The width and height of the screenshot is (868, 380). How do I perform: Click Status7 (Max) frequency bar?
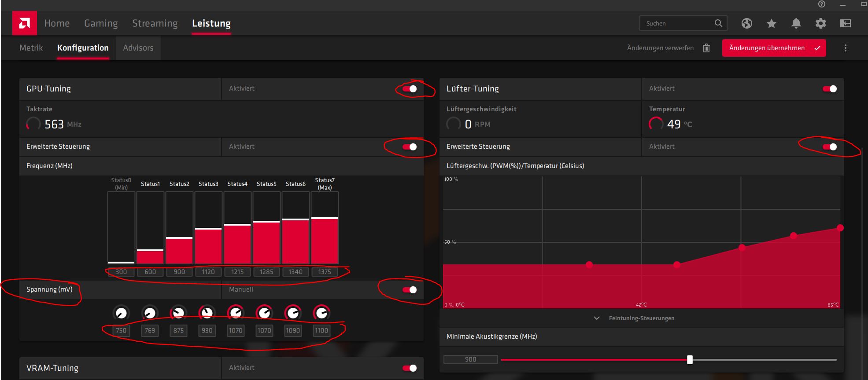pyautogui.click(x=325, y=228)
